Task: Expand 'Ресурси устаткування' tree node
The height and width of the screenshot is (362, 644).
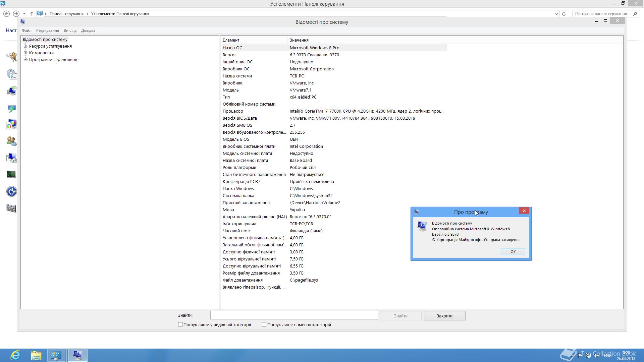Action: pyautogui.click(x=25, y=46)
